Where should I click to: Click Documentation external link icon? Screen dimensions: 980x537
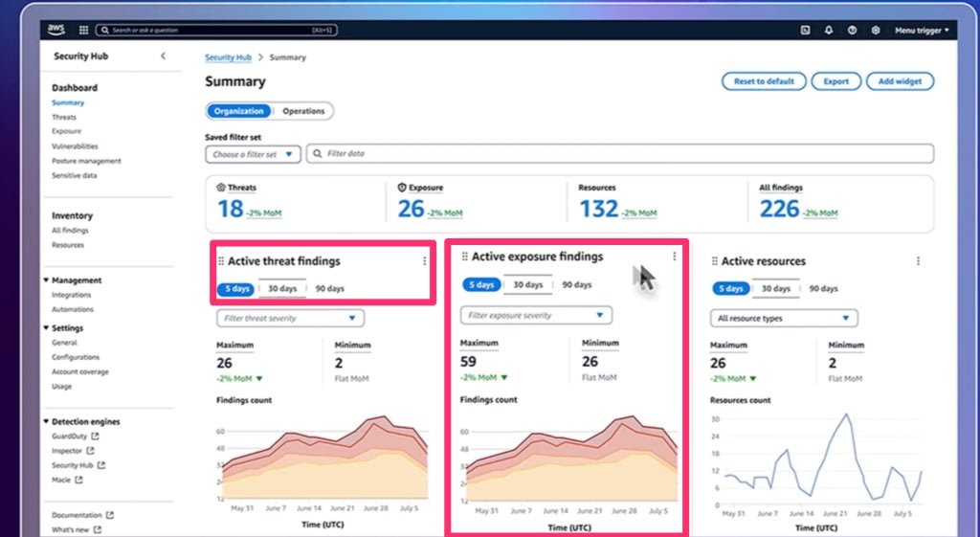point(110,515)
